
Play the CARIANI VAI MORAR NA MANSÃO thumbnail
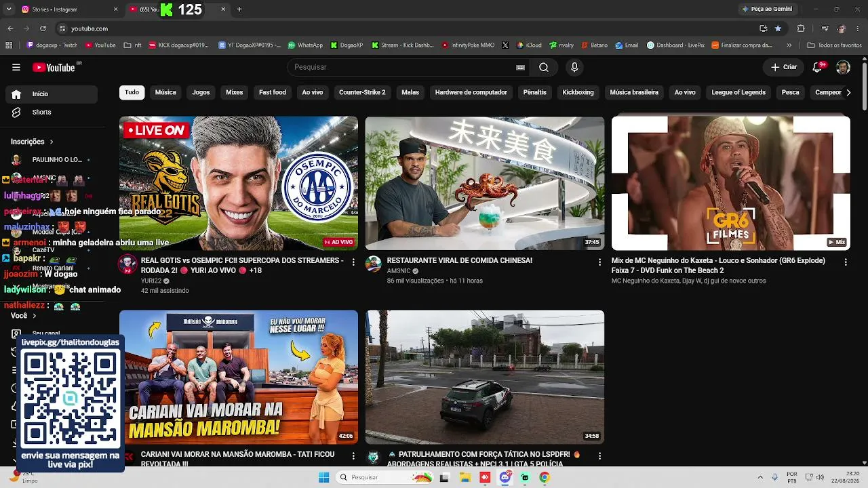pyautogui.click(x=239, y=377)
